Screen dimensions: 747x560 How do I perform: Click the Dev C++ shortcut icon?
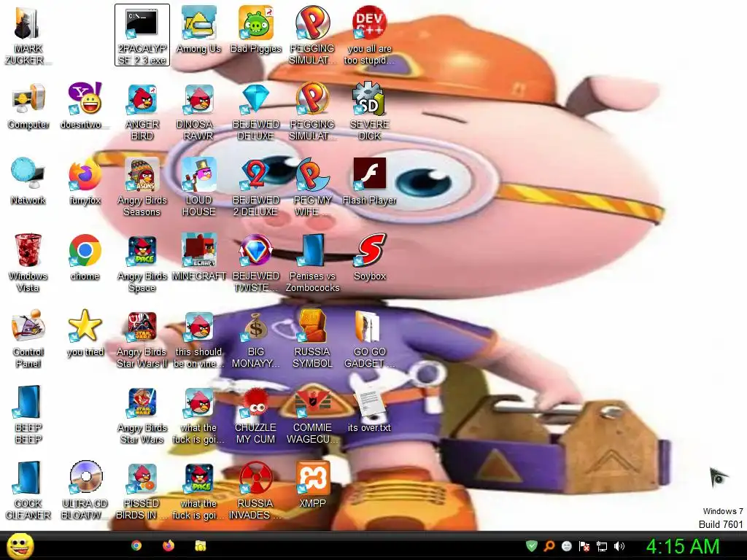[x=369, y=23]
